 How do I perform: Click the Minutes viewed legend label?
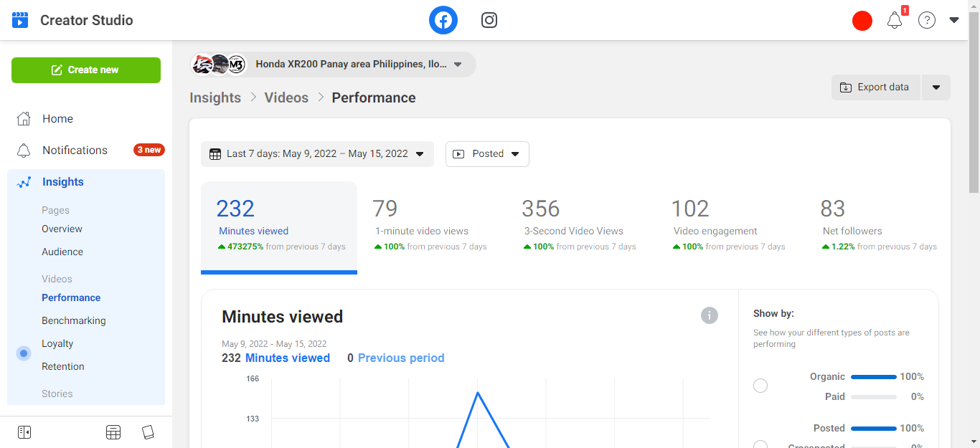288,358
